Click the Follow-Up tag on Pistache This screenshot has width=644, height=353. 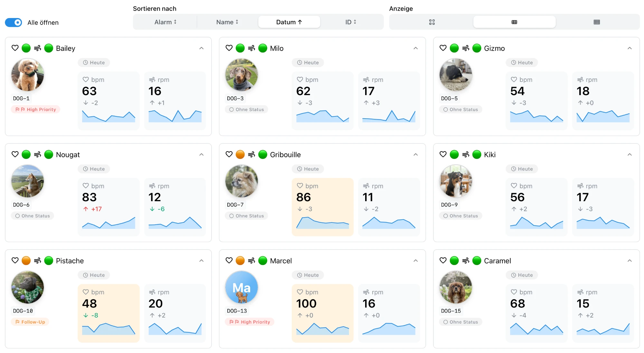[30, 322]
